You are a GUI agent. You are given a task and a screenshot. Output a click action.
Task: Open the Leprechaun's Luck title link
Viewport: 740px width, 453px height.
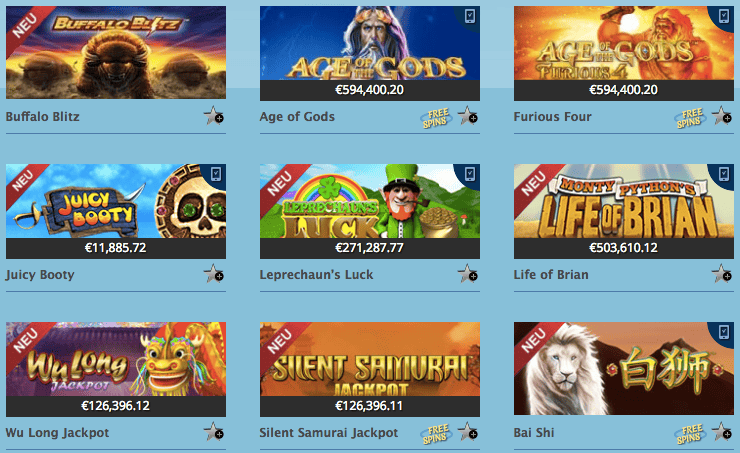pyautogui.click(x=316, y=275)
